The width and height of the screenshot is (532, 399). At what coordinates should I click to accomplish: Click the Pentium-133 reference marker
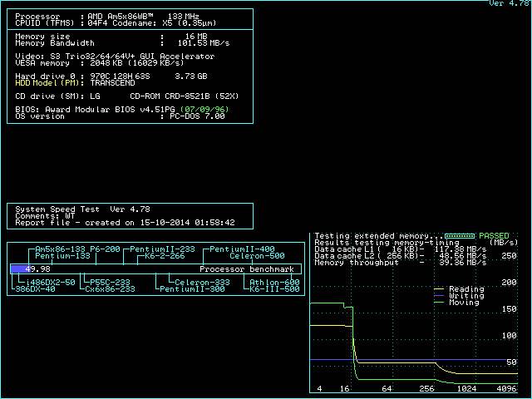(x=62, y=256)
